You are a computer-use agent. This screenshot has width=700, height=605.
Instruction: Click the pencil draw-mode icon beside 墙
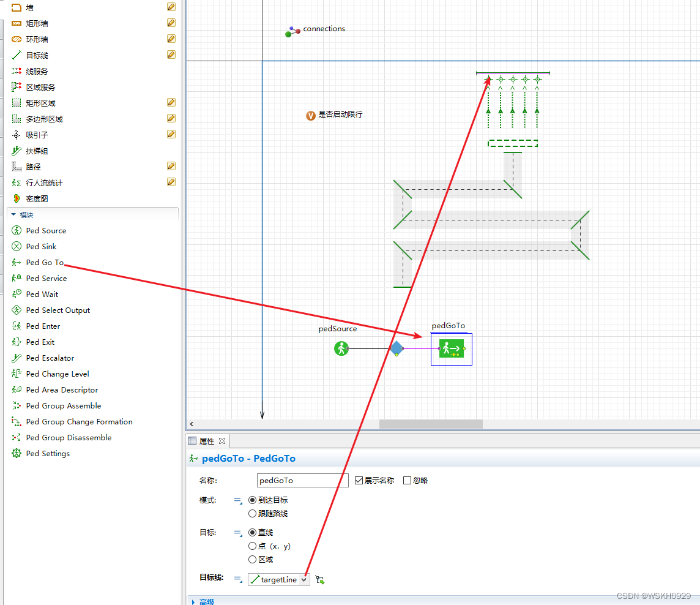(171, 7)
